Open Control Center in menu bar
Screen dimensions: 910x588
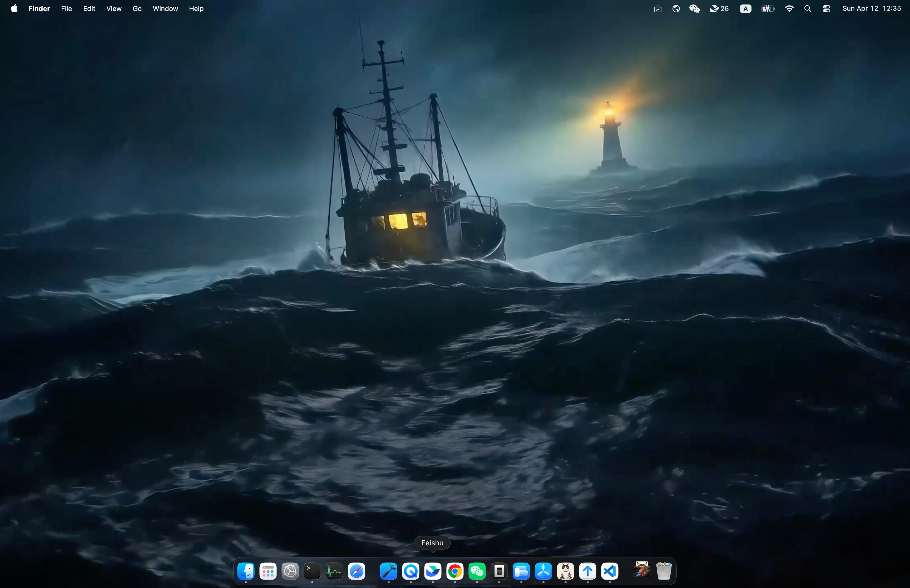pyautogui.click(x=826, y=8)
